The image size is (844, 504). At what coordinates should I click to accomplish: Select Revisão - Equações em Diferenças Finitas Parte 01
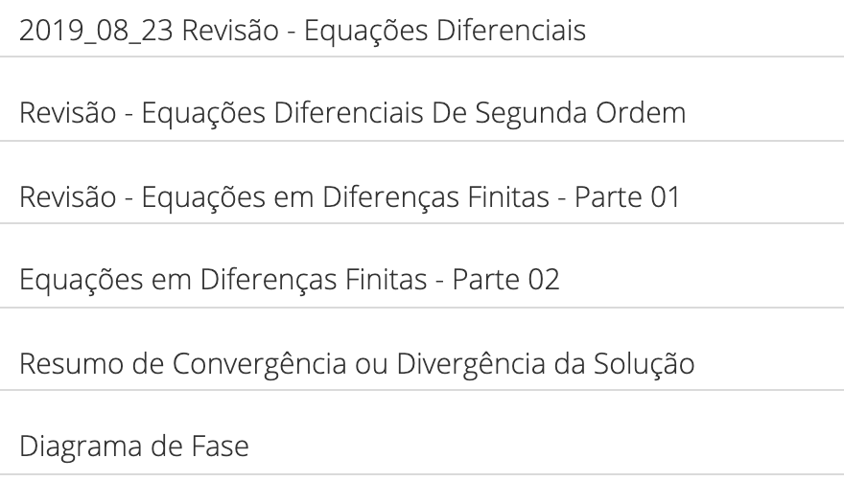click(350, 196)
